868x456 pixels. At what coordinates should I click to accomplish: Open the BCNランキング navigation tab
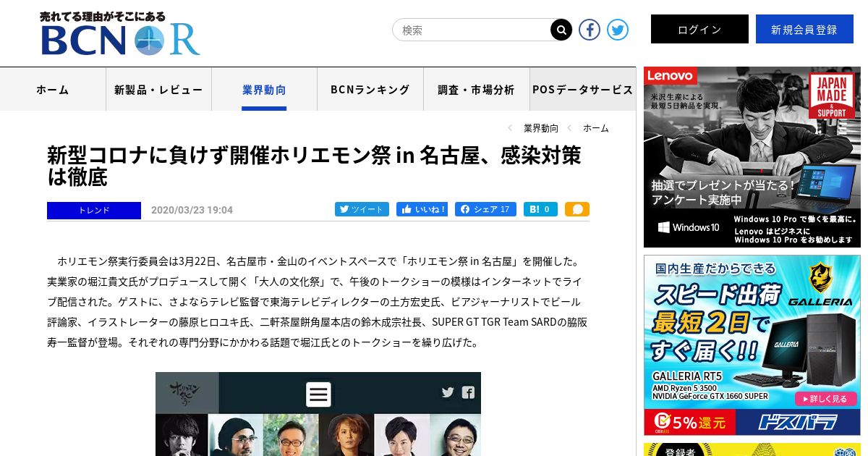coord(370,89)
